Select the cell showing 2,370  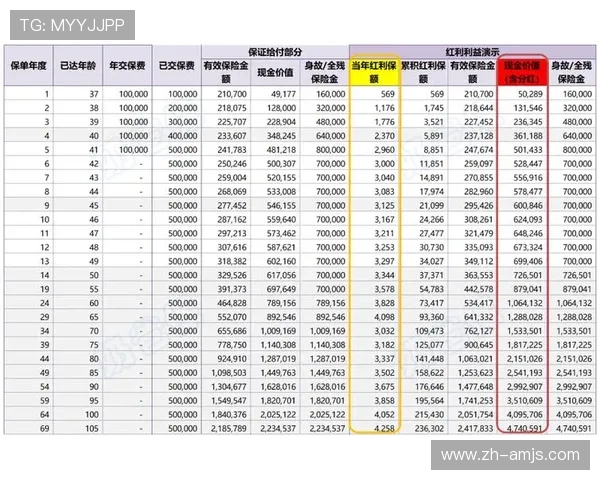click(x=374, y=136)
